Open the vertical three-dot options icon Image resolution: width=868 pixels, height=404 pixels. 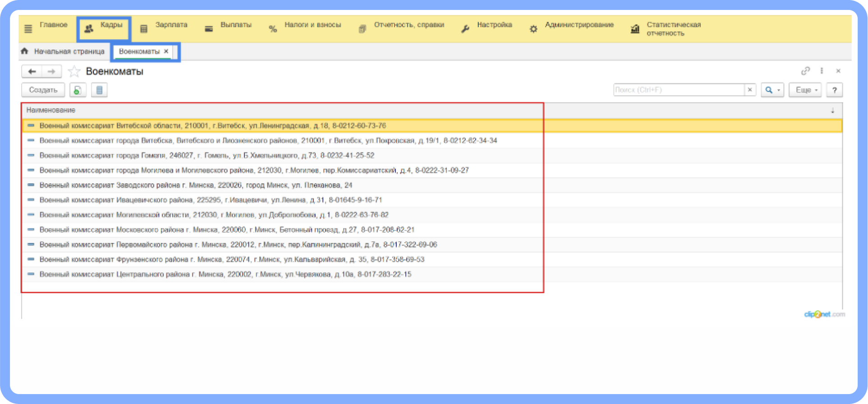[822, 71]
